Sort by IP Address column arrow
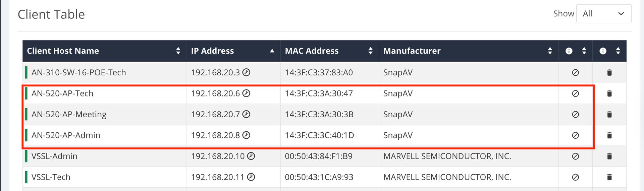644x191 pixels. pos(272,51)
